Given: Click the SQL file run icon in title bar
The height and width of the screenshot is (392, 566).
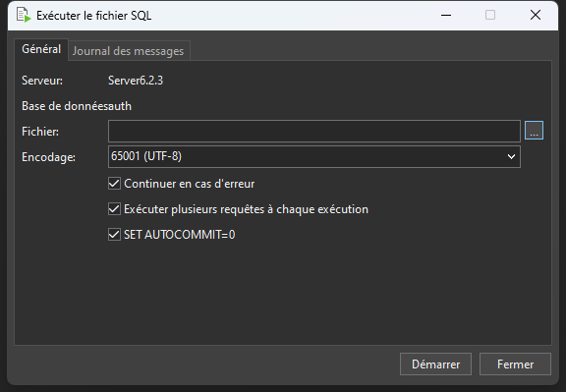Looking at the screenshot, I should [24, 15].
